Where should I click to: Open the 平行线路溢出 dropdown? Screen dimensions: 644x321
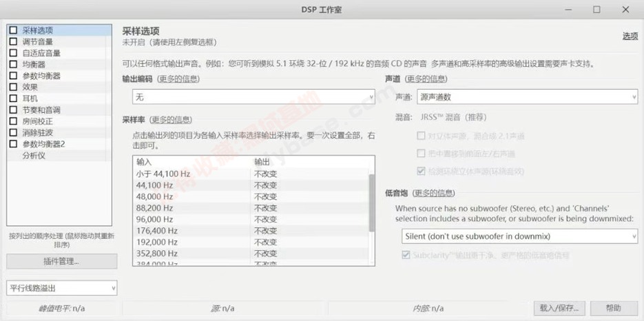[61, 288]
